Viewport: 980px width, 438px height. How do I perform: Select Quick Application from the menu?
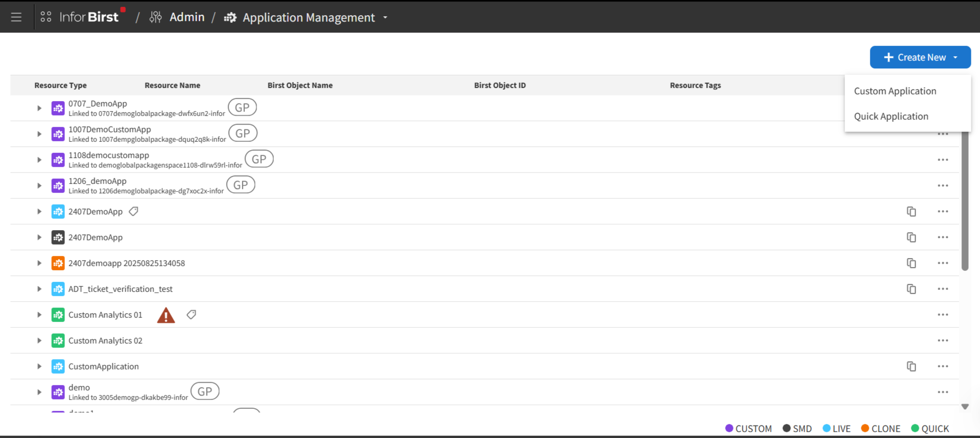tap(891, 116)
